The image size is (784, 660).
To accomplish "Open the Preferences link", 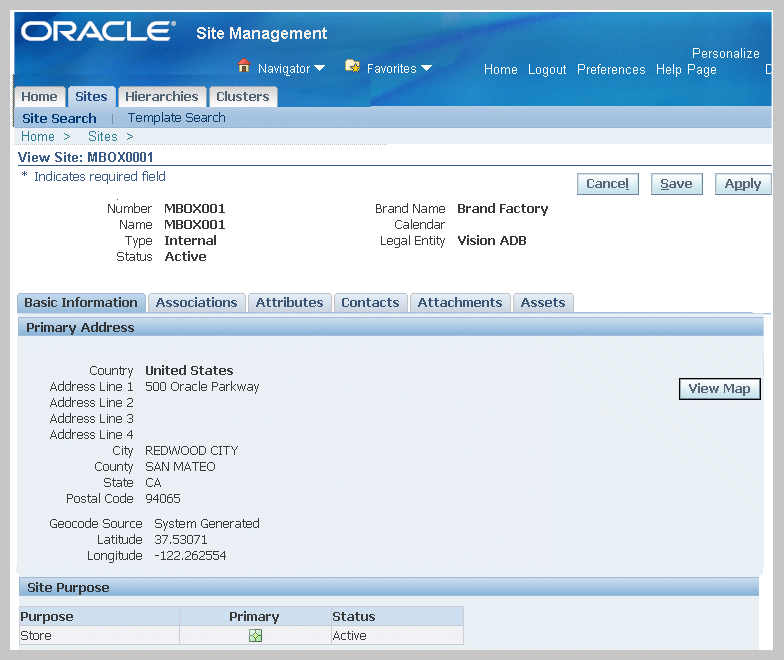I will coord(611,70).
